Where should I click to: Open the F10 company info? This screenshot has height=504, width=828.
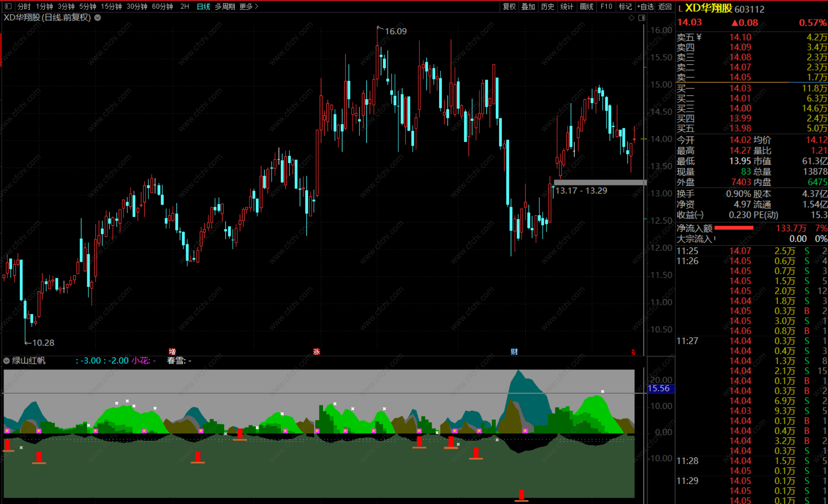point(606,6)
